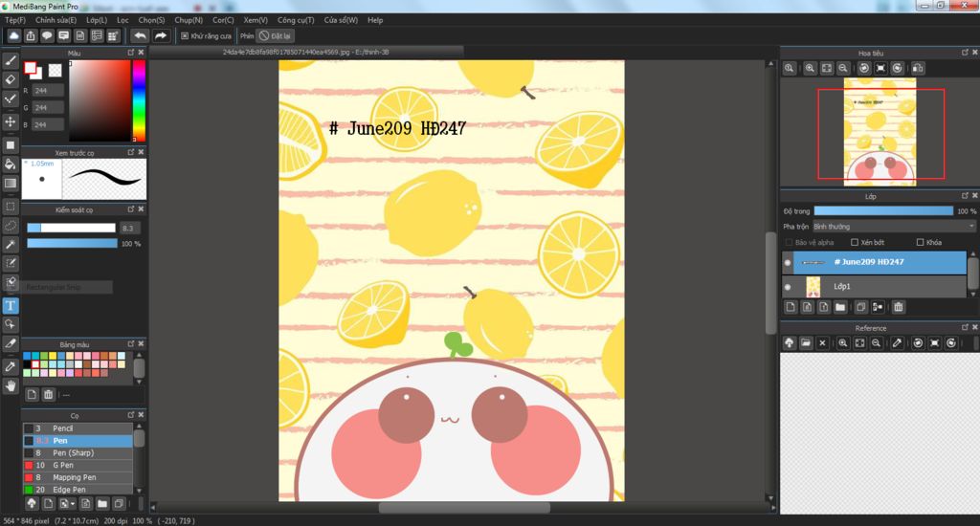Add a new layer folder
Screen dimensions: 980x526
point(840,307)
